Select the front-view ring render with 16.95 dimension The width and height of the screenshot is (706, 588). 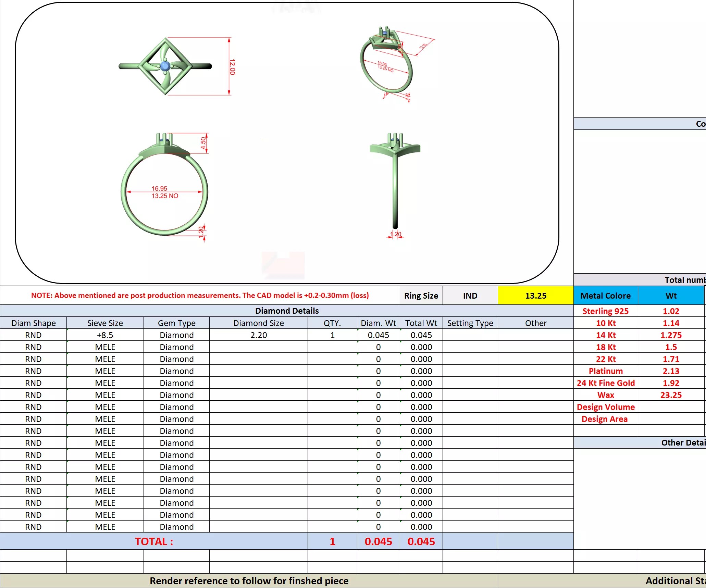[165, 187]
